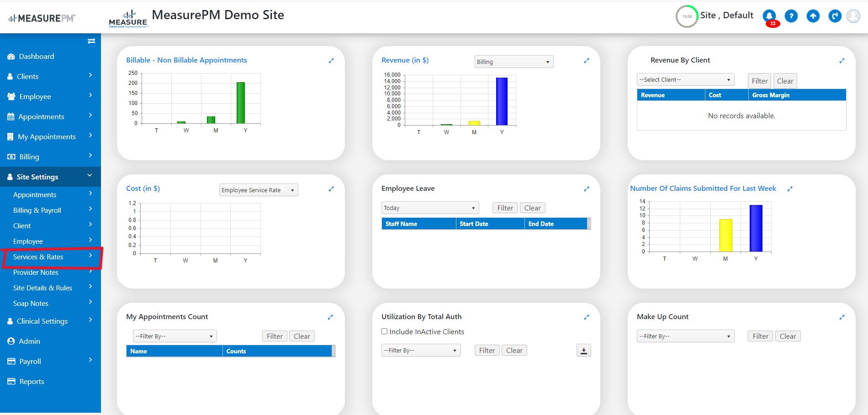Open the user profile avatar
Image resolution: width=868 pixels, height=415 pixels.
(853, 16)
